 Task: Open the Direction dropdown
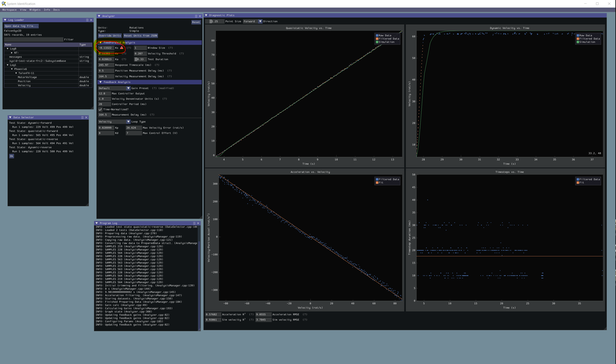click(x=260, y=21)
